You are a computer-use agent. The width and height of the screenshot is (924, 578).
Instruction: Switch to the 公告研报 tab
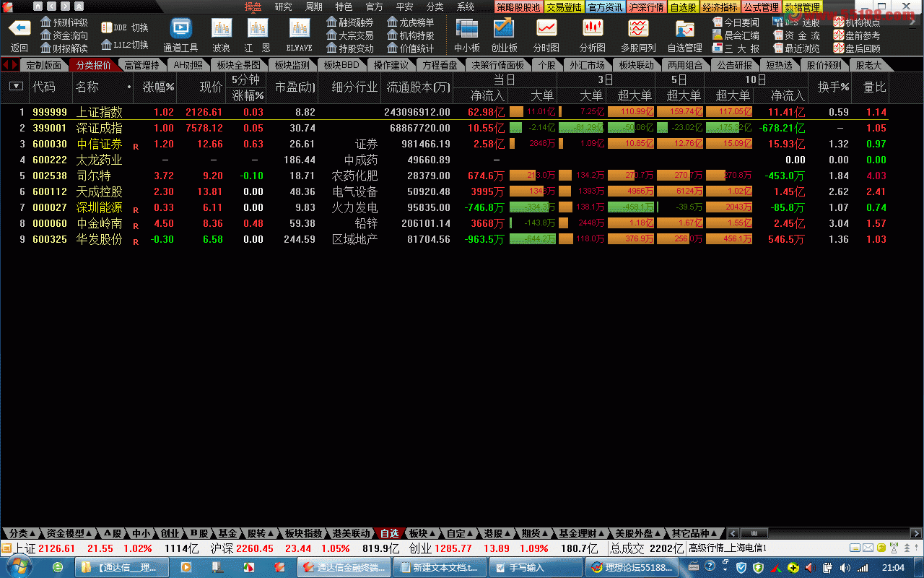click(x=735, y=65)
